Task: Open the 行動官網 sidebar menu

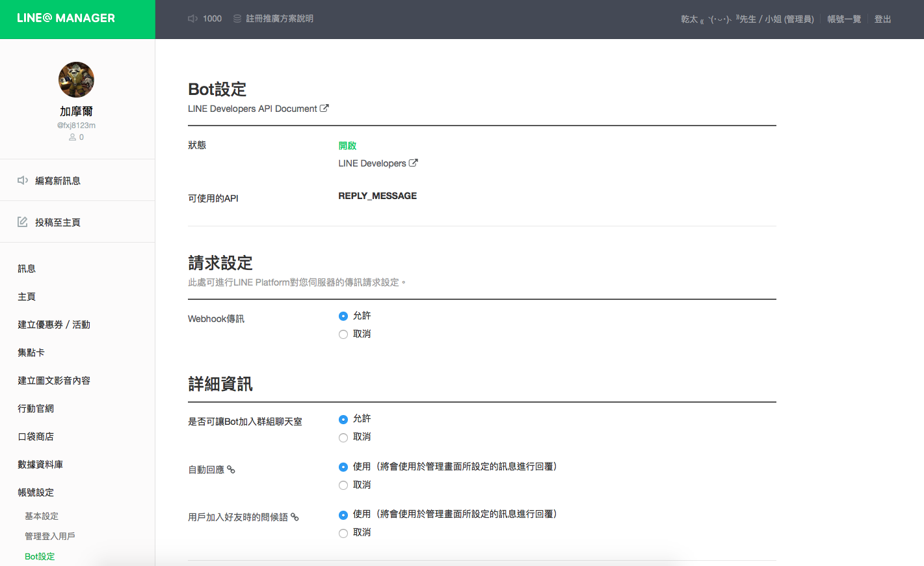Action: pyautogui.click(x=36, y=409)
